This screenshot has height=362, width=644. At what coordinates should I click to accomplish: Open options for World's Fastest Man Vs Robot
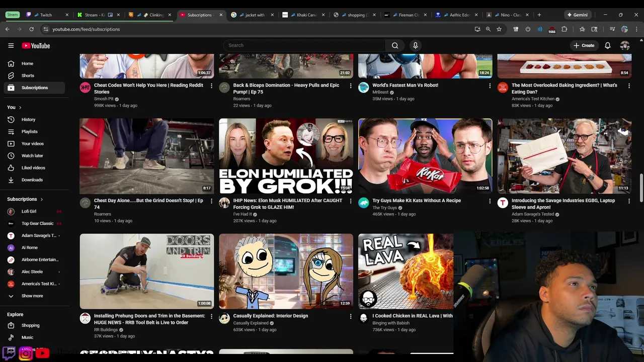pos(490,86)
